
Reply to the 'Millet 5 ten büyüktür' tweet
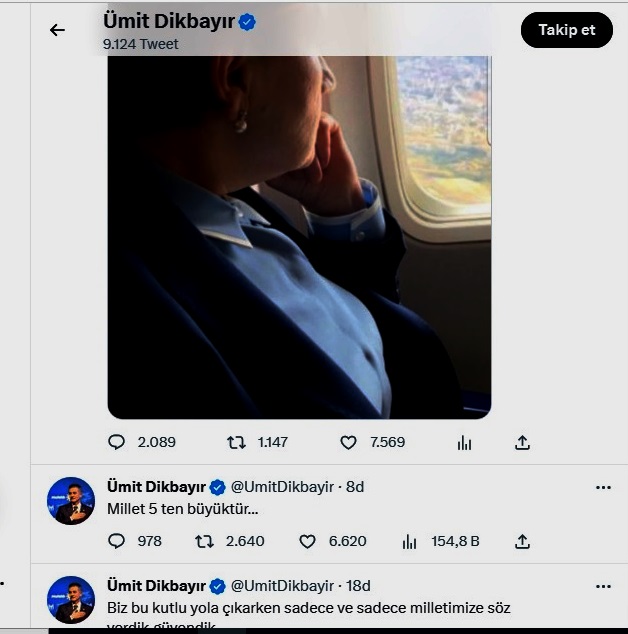[x=117, y=541]
